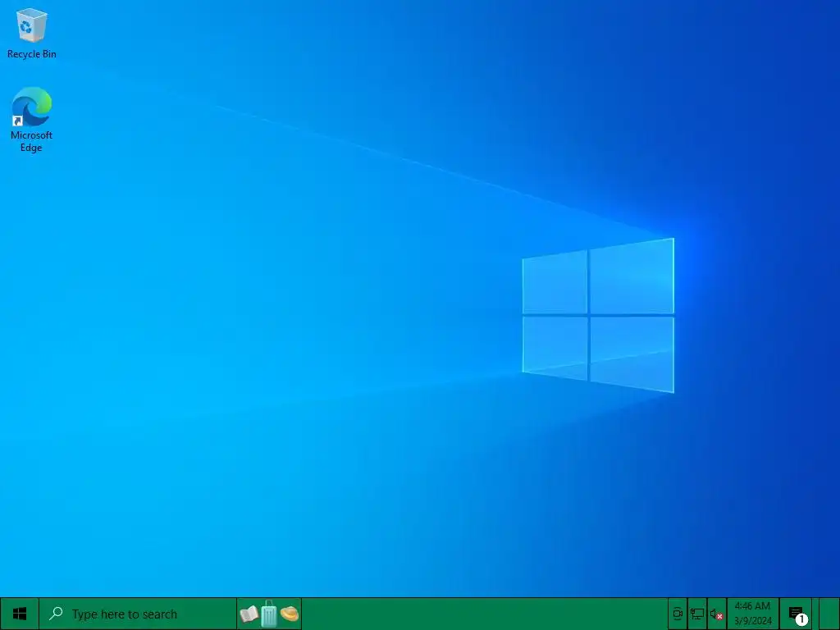The width and height of the screenshot is (840, 630).
Task: Open the Windows Start menu
Action: (20, 614)
